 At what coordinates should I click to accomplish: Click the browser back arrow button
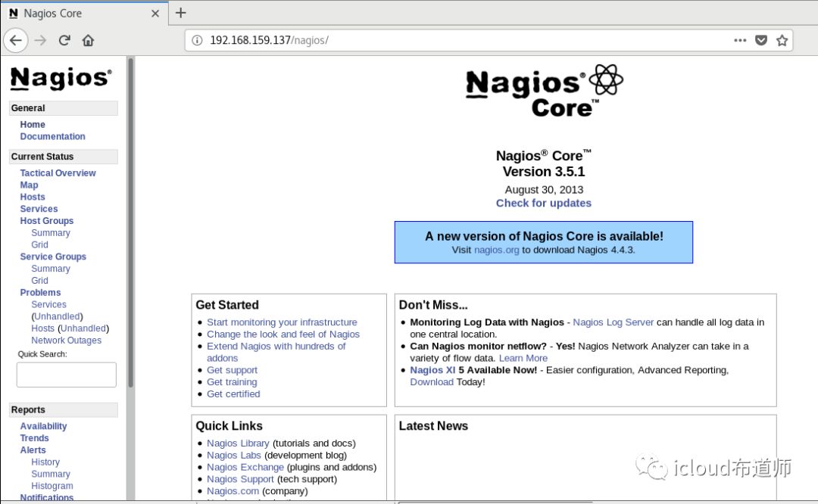[x=16, y=40]
